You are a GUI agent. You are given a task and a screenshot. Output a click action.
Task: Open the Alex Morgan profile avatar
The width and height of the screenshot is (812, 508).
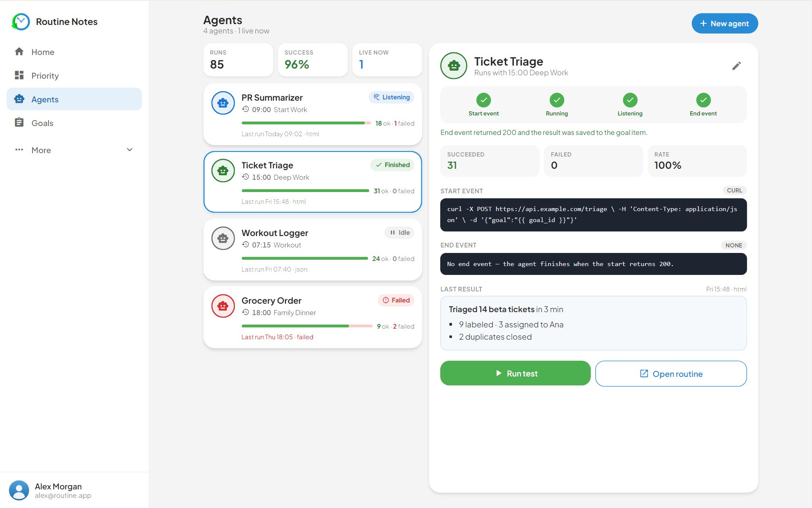coord(19,490)
